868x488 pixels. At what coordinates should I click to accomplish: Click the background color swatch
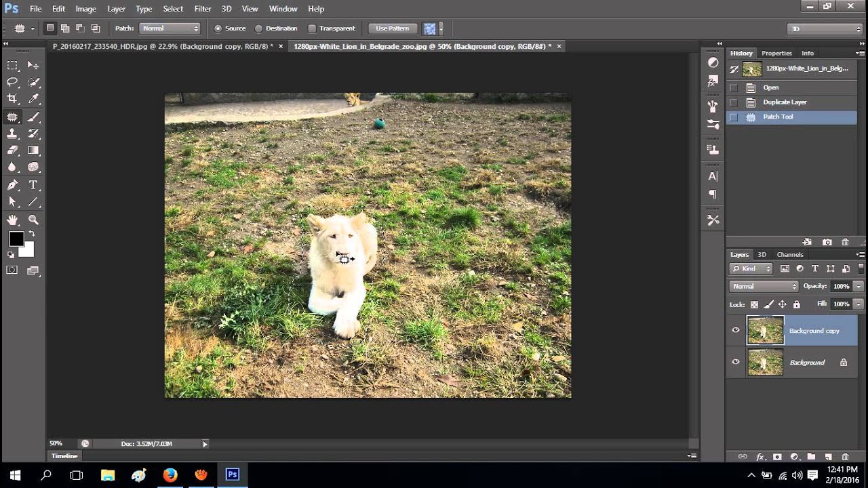tap(27, 251)
